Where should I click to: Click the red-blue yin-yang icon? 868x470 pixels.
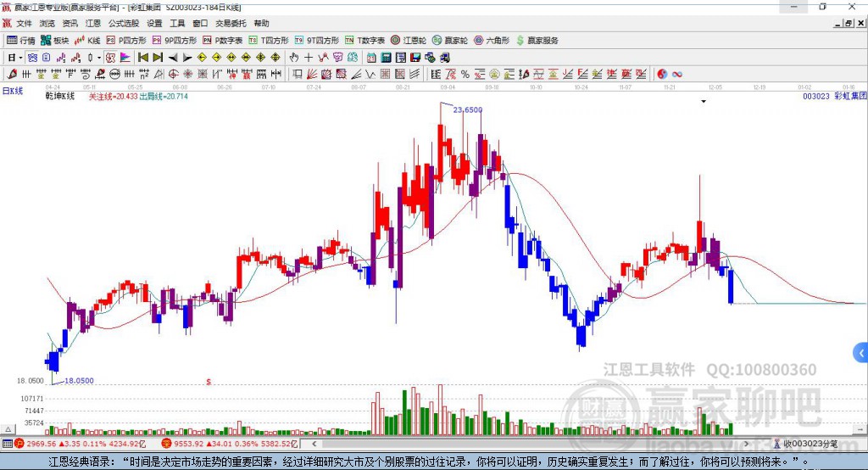coord(662,74)
